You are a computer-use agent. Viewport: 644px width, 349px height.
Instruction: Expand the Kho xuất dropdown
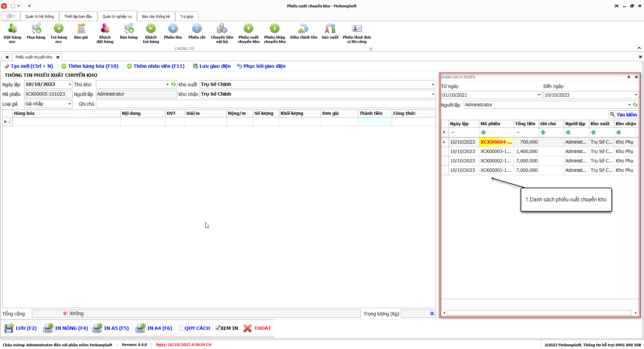coord(433,85)
